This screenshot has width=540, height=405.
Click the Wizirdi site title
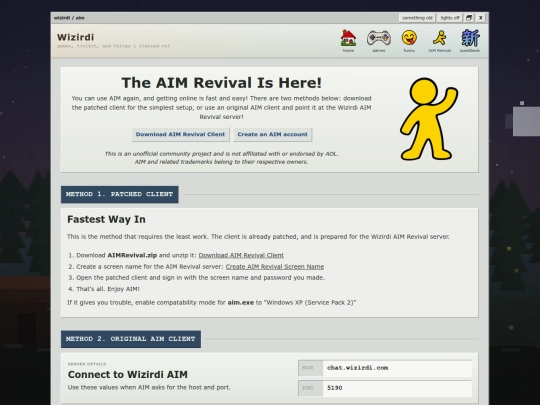click(75, 37)
